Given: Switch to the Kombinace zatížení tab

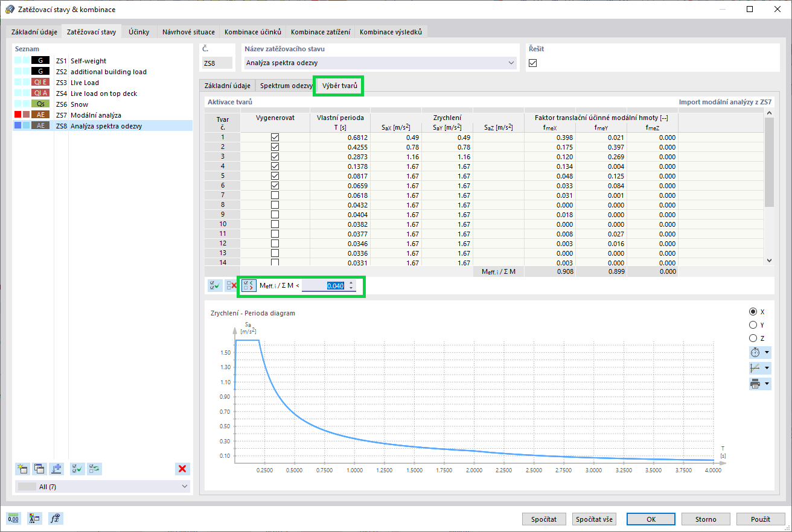Looking at the screenshot, I should (x=320, y=31).
